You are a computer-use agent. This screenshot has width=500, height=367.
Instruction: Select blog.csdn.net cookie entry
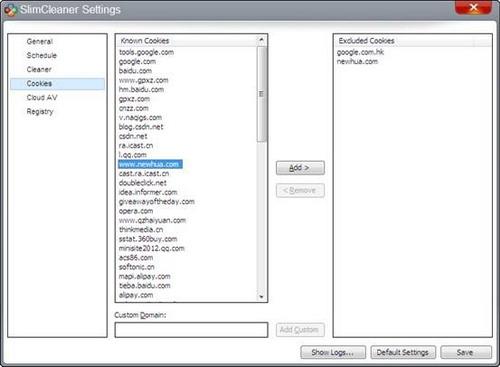(x=141, y=127)
